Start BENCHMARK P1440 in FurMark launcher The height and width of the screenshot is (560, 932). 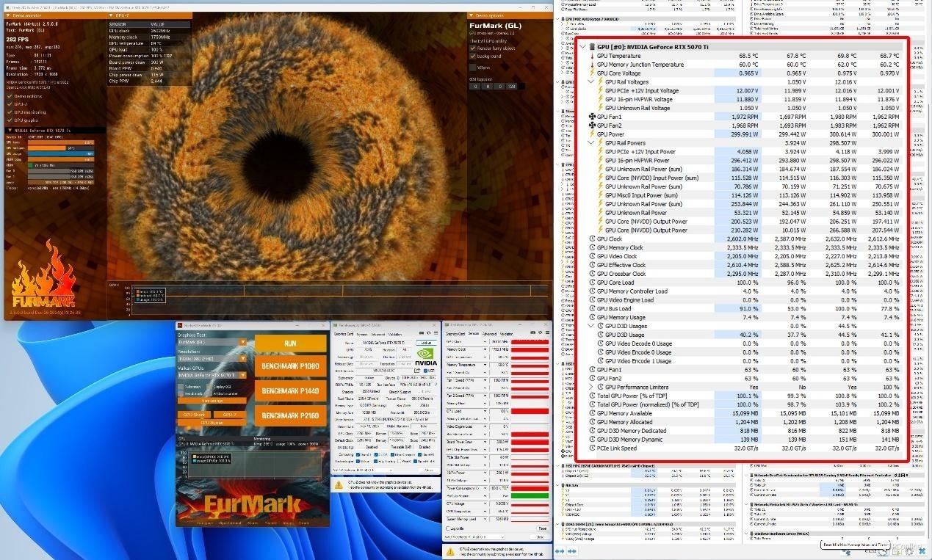pos(291,390)
